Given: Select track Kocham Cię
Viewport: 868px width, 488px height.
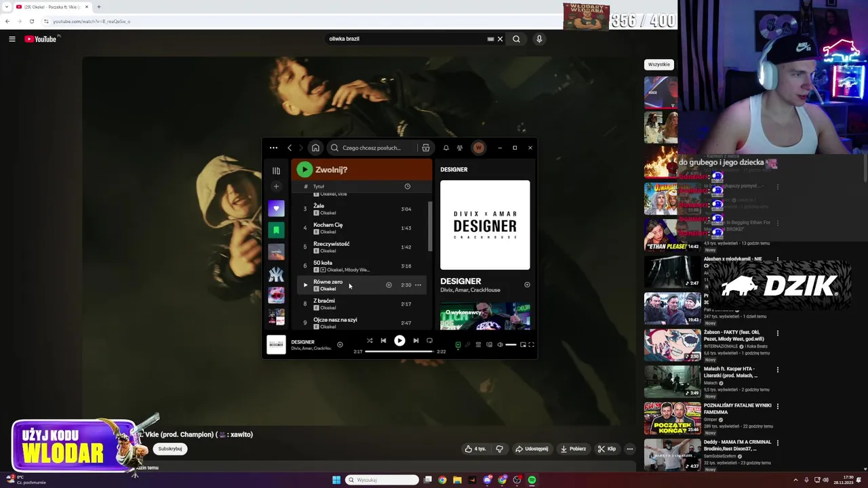Looking at the screenshot, I should point(361,228).
